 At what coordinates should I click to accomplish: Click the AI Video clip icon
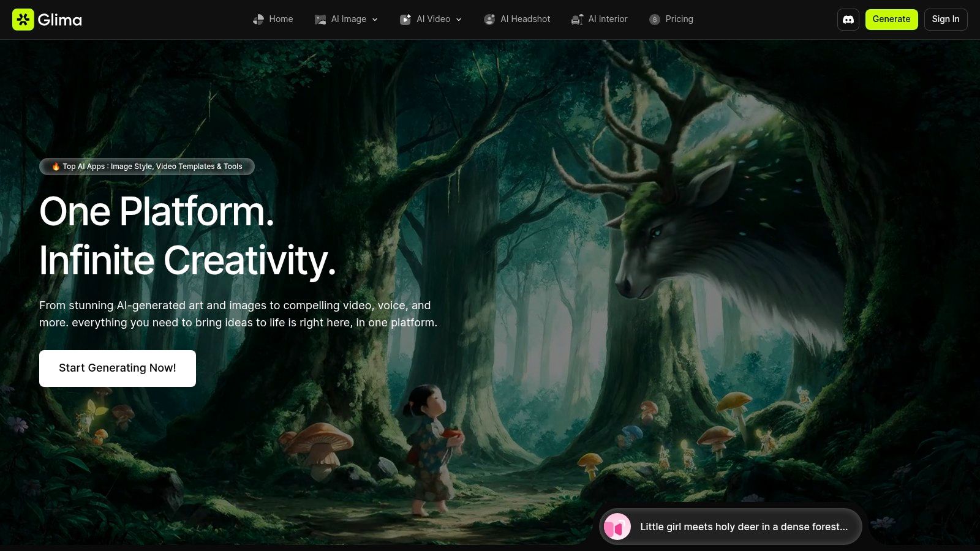(x=405, y=20)
